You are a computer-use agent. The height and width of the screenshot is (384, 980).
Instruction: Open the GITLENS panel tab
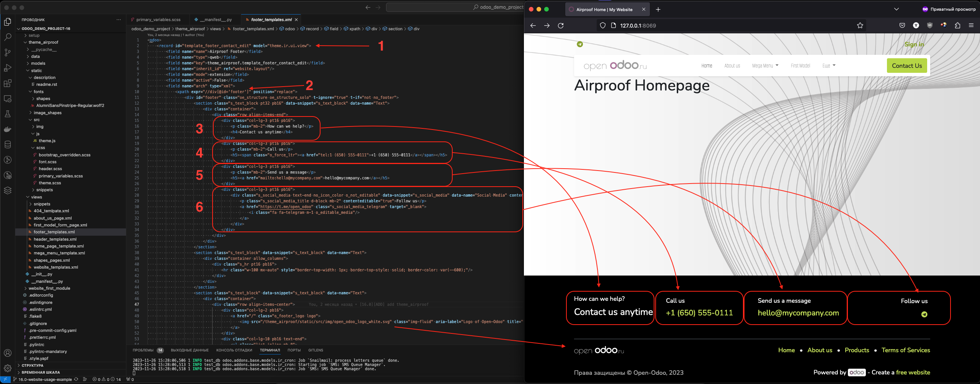tap(316, 350)
